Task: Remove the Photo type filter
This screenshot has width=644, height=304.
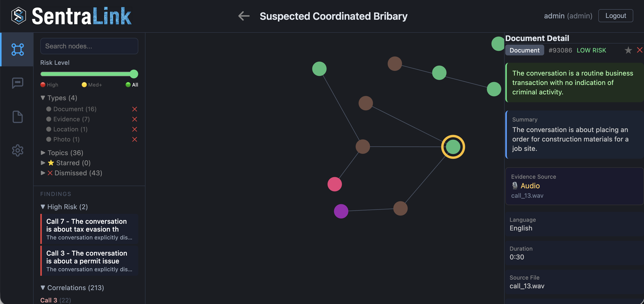Action: tap(134, 139)
